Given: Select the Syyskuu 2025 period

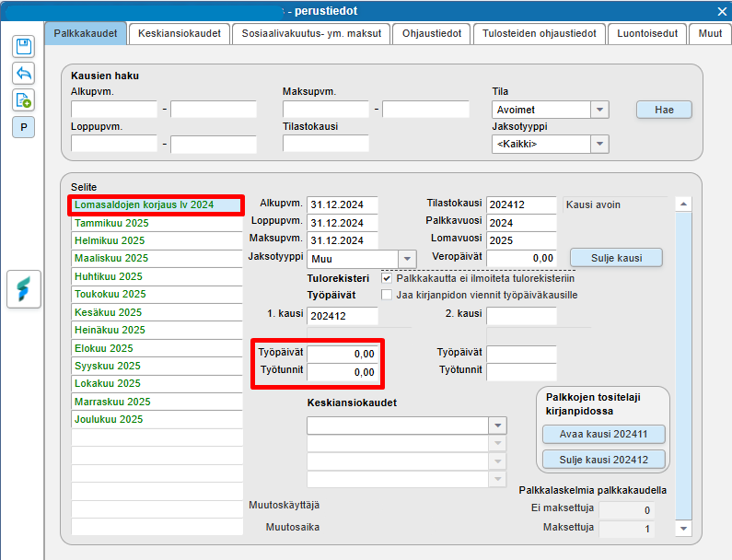Looking at the screenshot, I should tap(157, 366).
